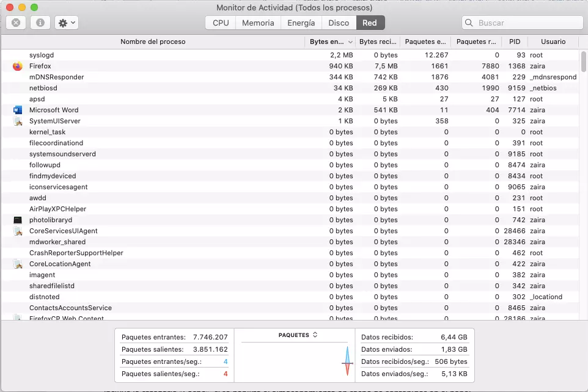Select the apsd process row
The height and width of the screenshot is (392, 588).
click(x=290, y=99)
